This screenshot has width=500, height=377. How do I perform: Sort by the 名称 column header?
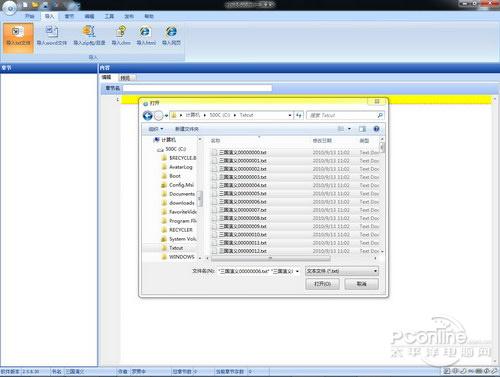point(216,141)
